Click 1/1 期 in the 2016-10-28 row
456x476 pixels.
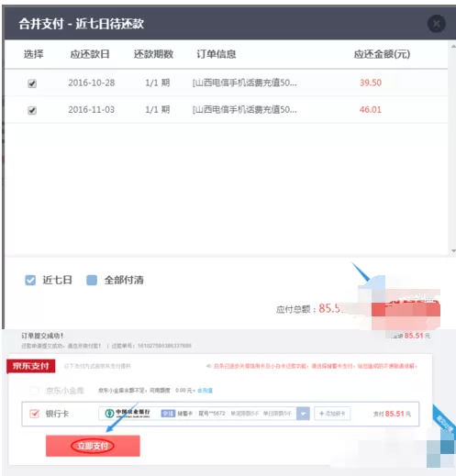coord(158,83)
